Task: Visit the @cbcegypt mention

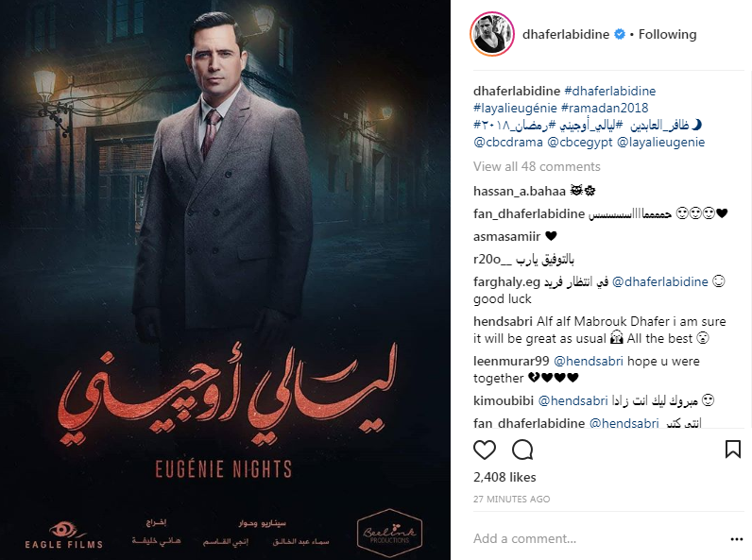Action: pos(580,143)
